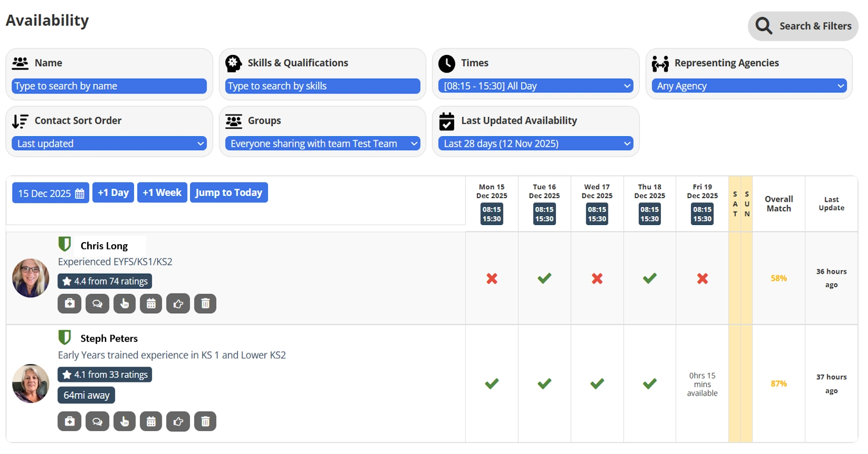Screen dimensions: 868x454
Task: Click Chris Long's briefcase booking icon
Action: point(70,304)
